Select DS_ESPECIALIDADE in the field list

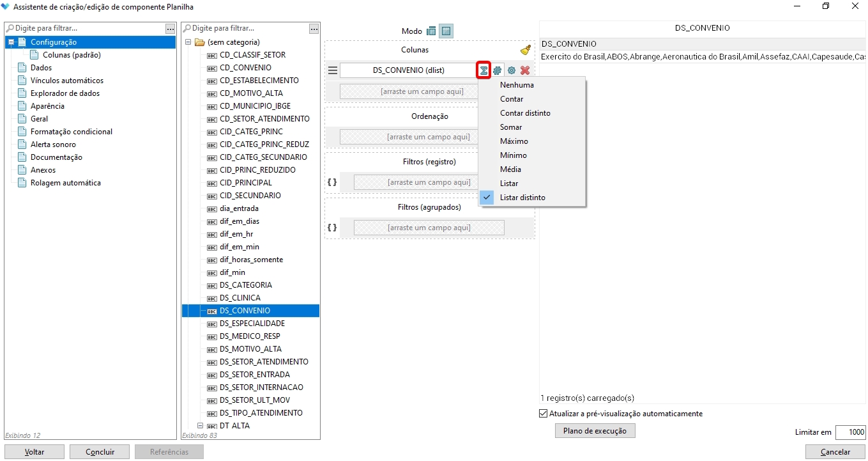point(252,324)
